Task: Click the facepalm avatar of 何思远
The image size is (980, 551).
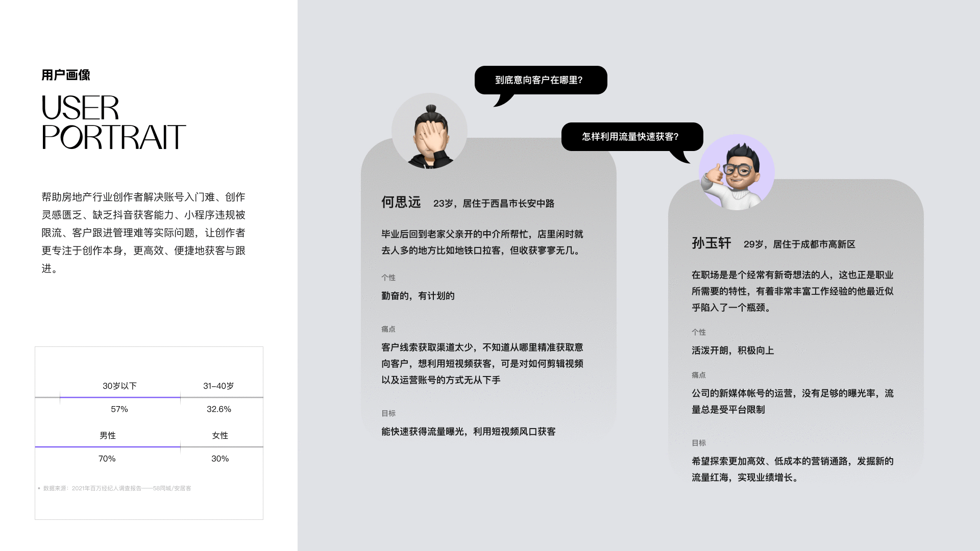Action: coord(429,131)
